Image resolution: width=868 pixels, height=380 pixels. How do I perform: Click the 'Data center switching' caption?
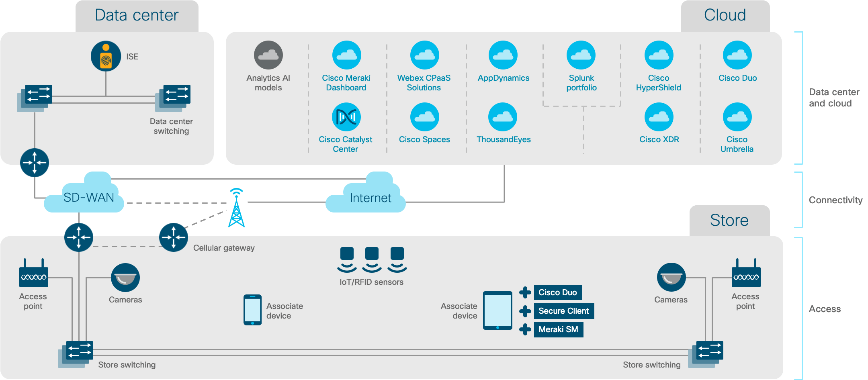point(171,126)
